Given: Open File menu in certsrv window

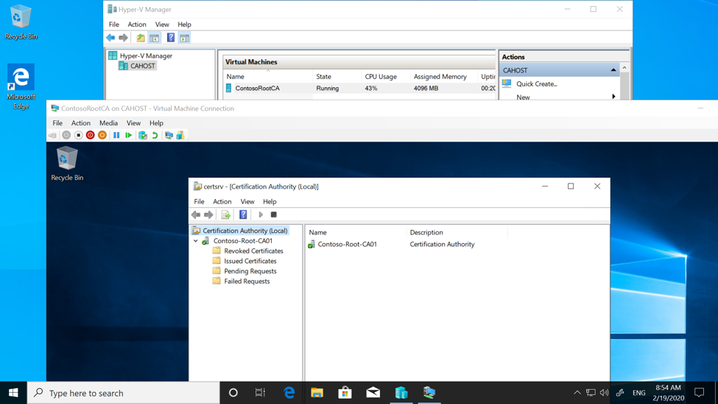Looking at the screenshot, I should (199, 202).
